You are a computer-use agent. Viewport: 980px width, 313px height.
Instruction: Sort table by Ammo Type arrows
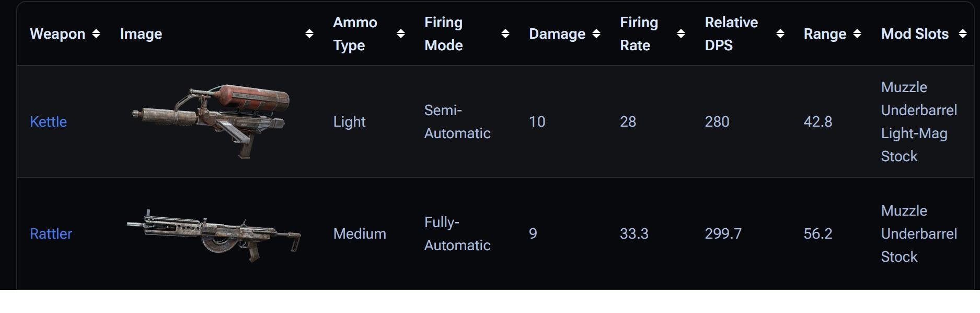(x=401, y=33)
